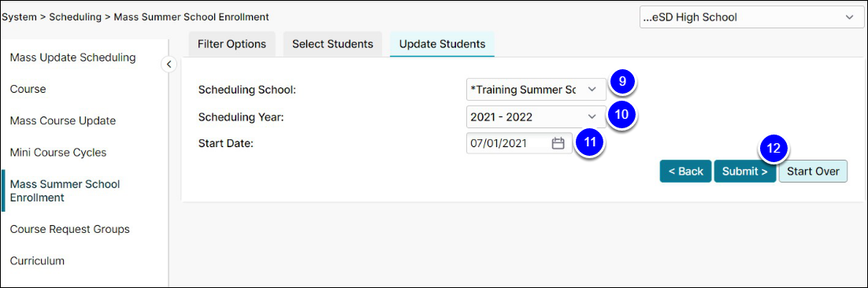Open the calendar picker for Start Date
The image size is (868, 288).
click(x=558, y=144)
